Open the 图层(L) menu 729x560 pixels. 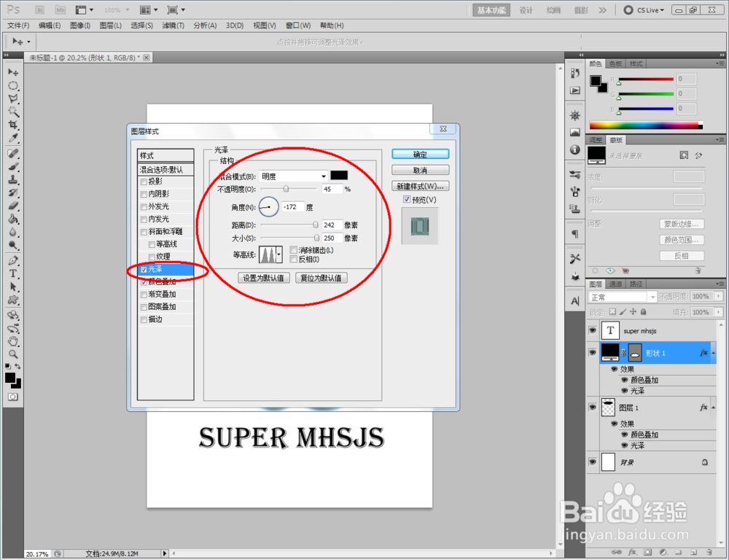coord(111,26)
